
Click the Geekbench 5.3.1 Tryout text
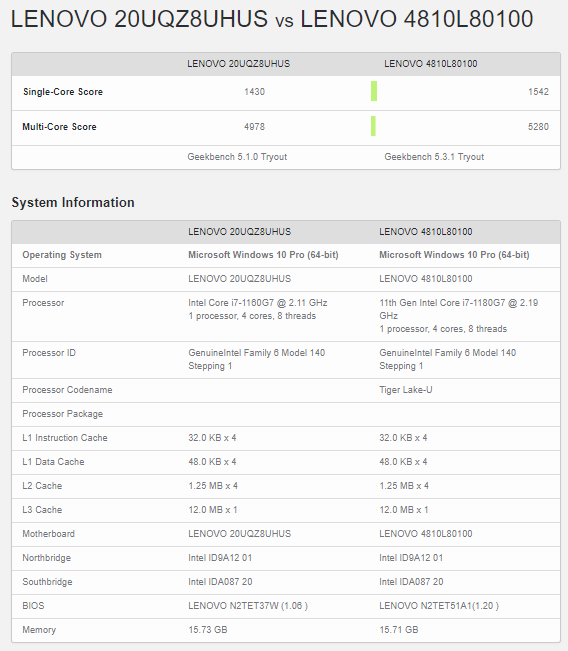pyautogui.click(x=434, y=157)
